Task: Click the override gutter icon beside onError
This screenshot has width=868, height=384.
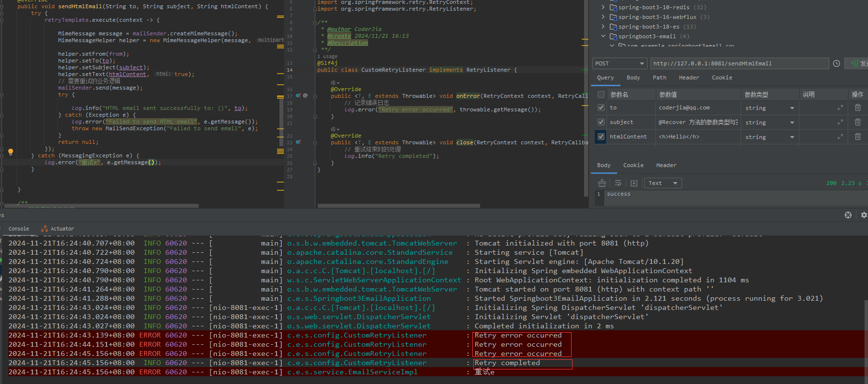Action: pyautogui.click(x=298, y=95)
